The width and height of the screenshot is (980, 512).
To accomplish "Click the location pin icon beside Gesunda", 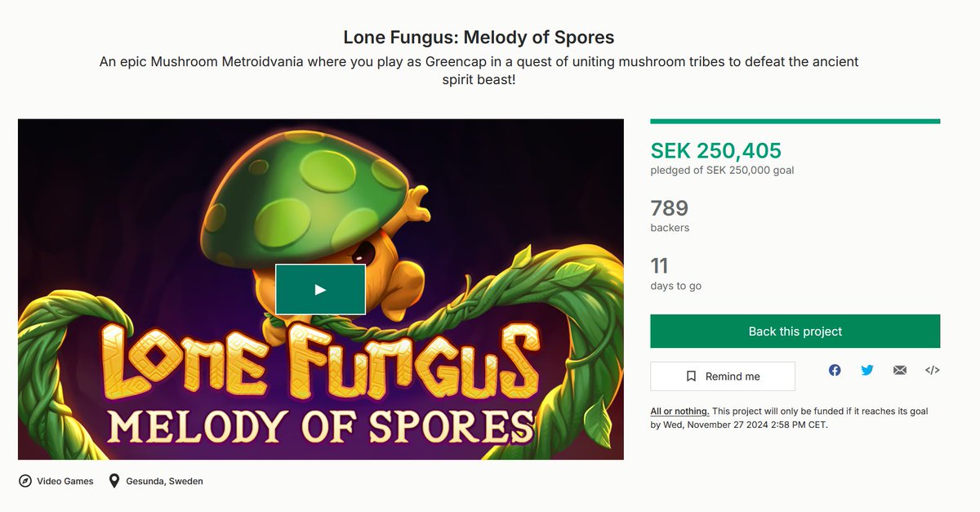I will pos(114,481).
